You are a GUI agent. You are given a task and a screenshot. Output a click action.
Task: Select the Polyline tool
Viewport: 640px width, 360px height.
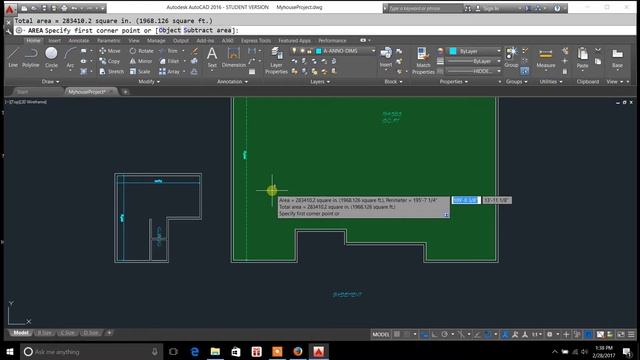point(31,57)
